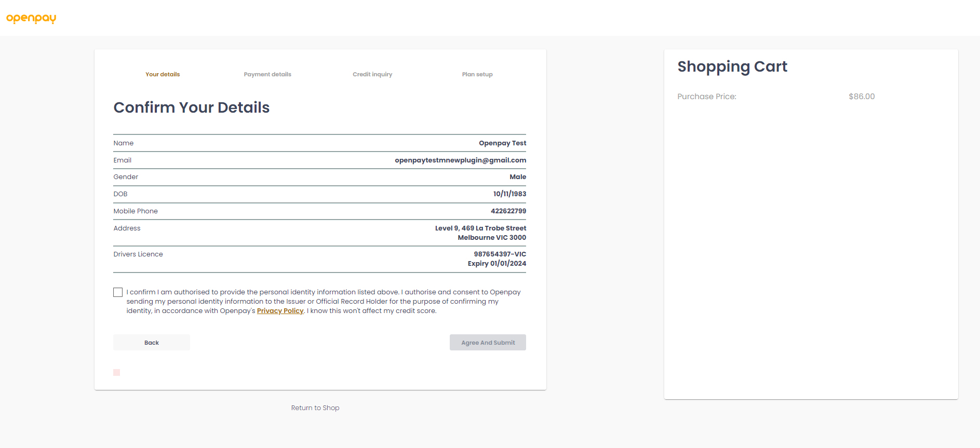Go to the Payment details step

267,74
